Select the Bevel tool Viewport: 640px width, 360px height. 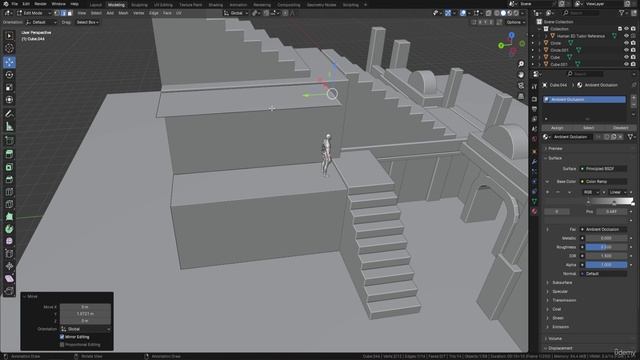[9, 180]
